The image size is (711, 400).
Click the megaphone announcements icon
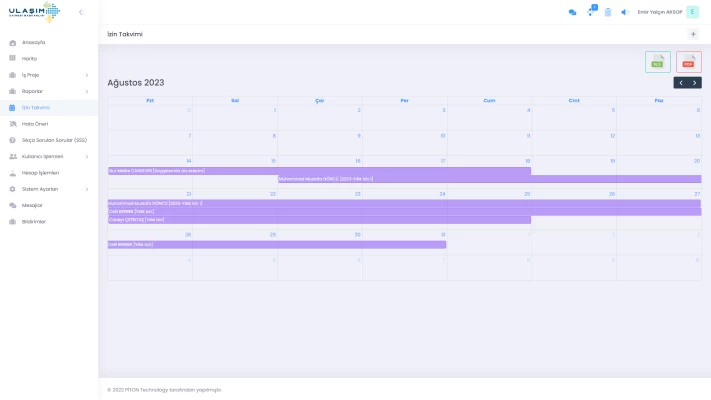[x=624, y=12]
